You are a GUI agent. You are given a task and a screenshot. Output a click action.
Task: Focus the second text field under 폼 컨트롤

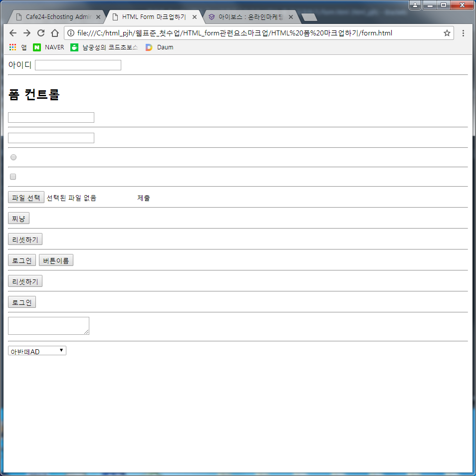click(51, 138)
